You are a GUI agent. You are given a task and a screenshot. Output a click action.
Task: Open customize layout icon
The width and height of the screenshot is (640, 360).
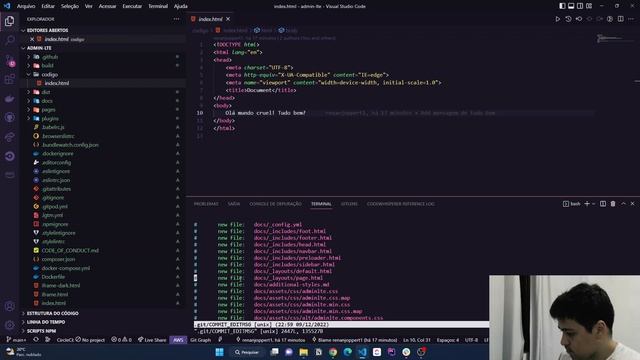pyautogui.click(x=589, y=6)
